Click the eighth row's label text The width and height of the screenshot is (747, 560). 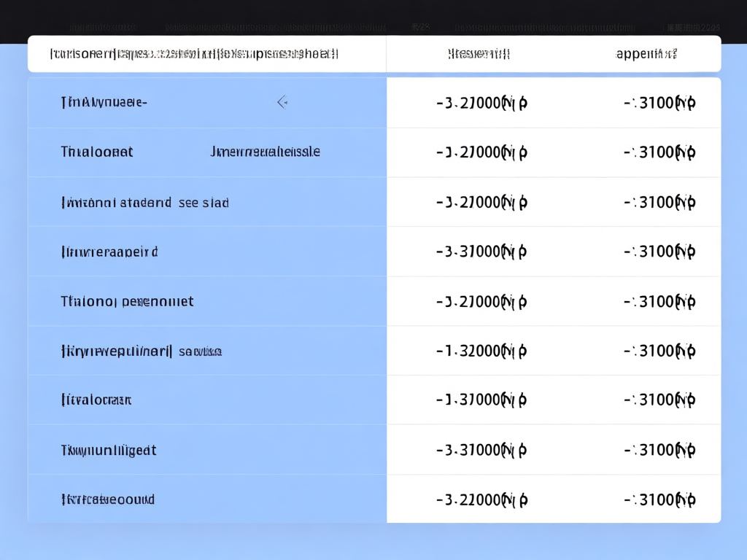point(109,450)
